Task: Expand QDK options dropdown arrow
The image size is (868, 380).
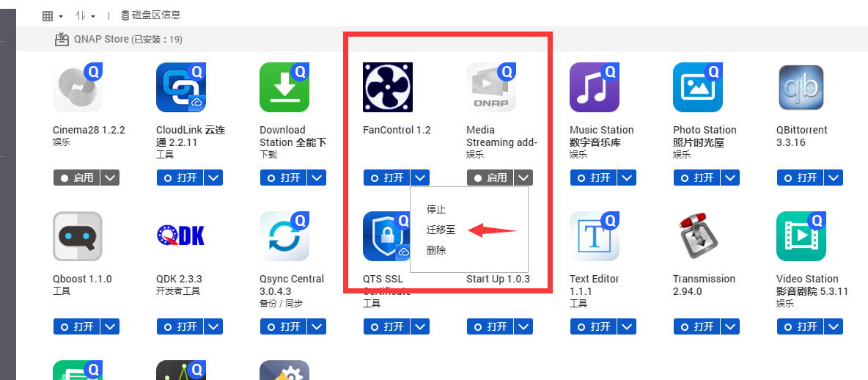Action: (213, 327)
